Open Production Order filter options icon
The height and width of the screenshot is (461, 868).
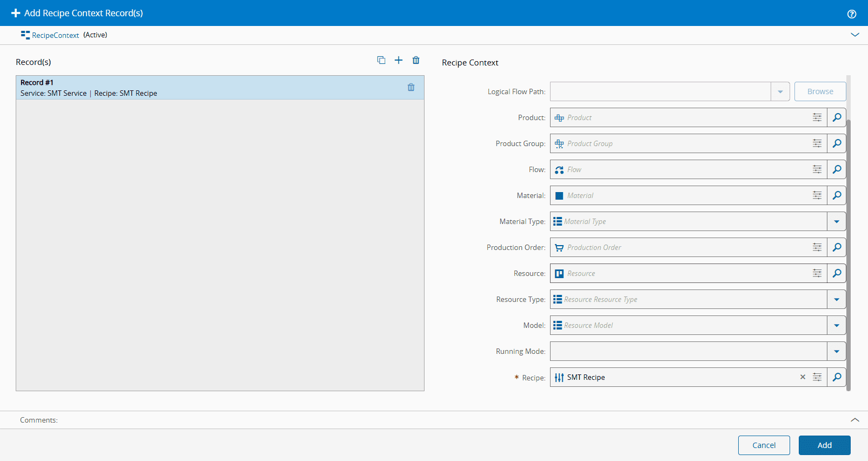pyautogui.click(x=817, y=247)
